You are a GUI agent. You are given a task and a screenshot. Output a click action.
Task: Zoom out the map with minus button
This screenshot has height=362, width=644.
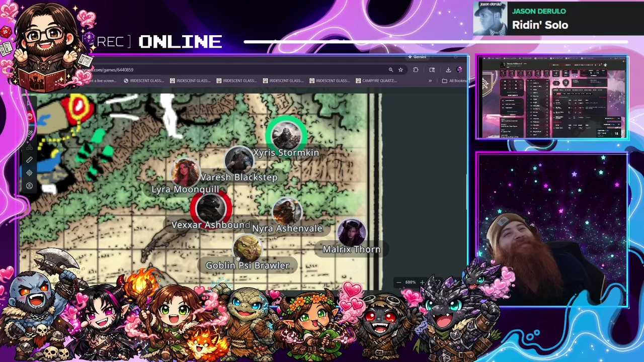tap(398, 283)
